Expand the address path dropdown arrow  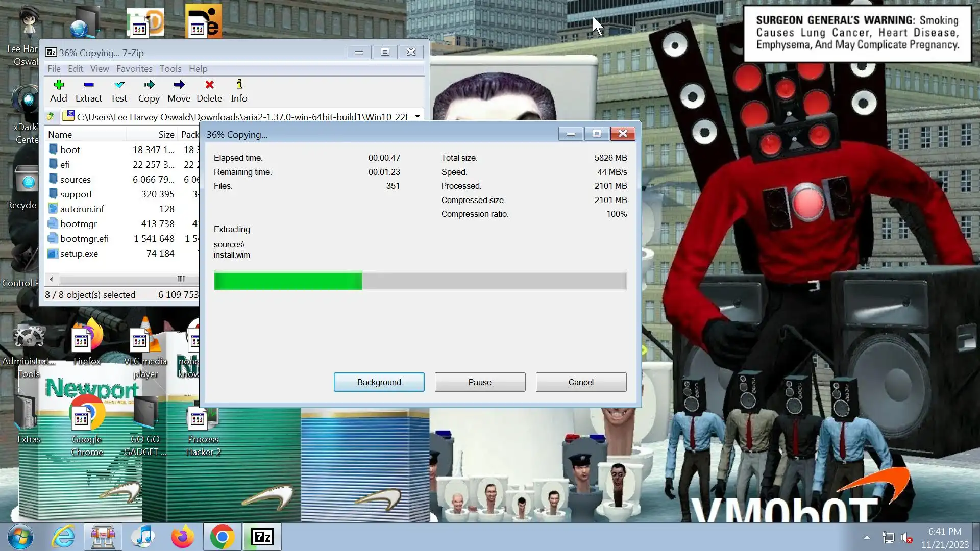coord(418,116)
